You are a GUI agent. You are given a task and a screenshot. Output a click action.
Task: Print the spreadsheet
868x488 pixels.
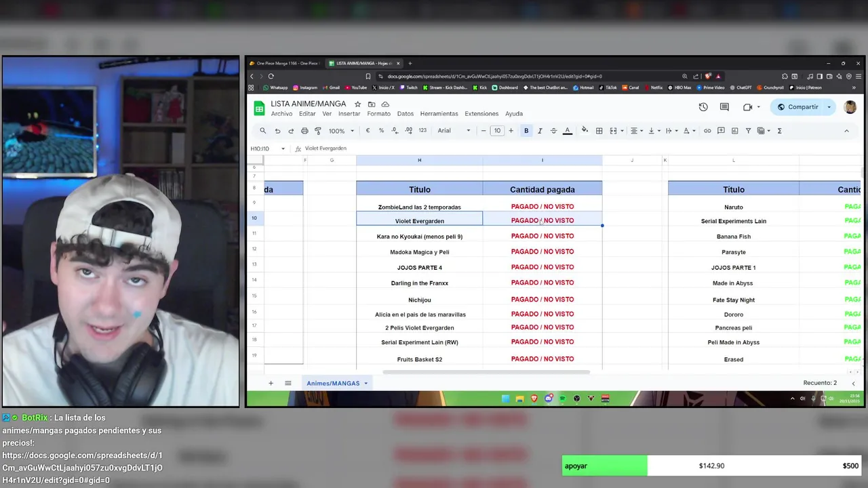pyautogui.click(x=304, y=131)
